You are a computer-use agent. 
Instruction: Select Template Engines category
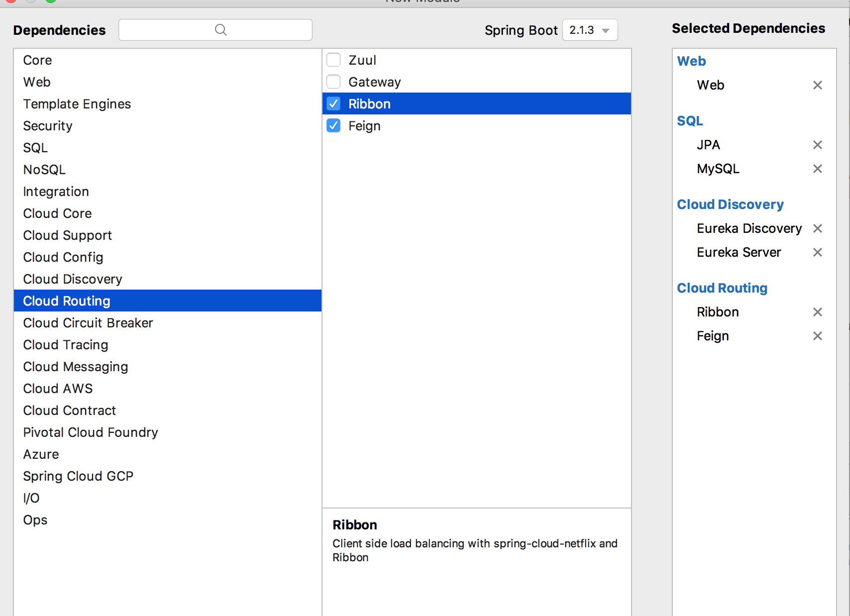click(168, 103)
